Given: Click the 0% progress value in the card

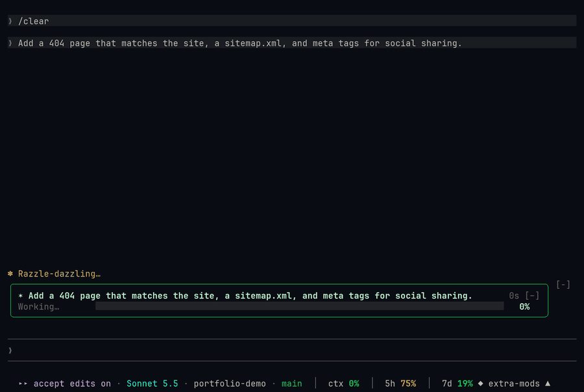Looking at the screenshot, I should pos(524,307).
